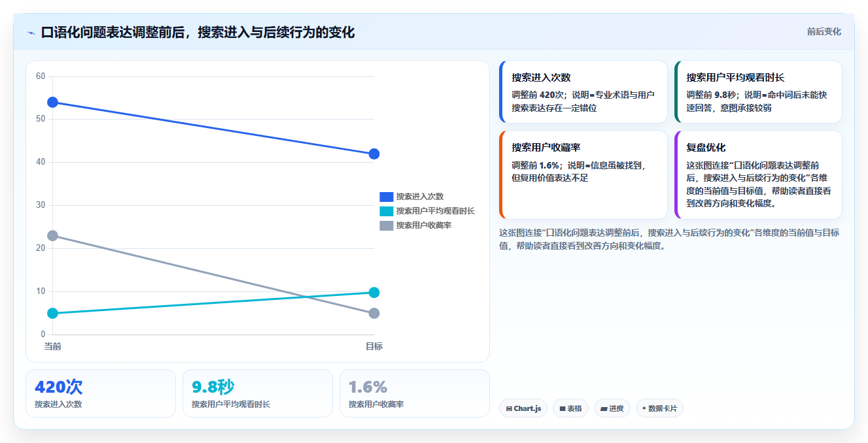Select the 搜索用户收藏率 info card heading
Image resolution: width=868 pixels, height=443 pixels.
(x=546, y=148)
